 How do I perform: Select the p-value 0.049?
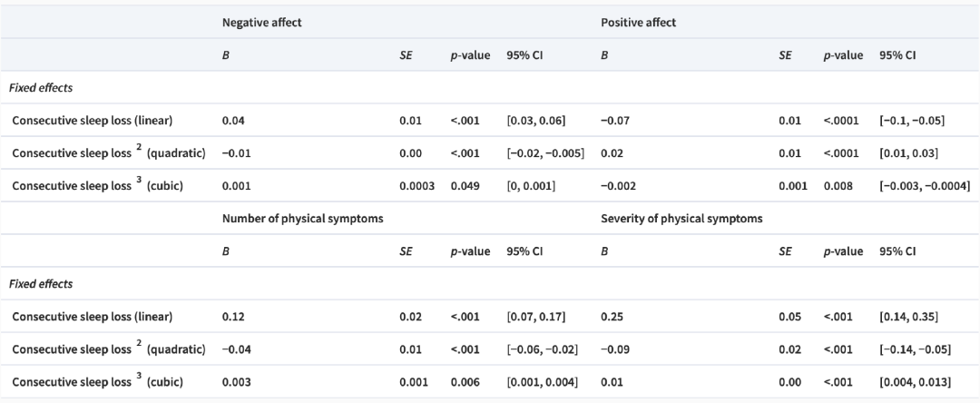coord(466,185)
